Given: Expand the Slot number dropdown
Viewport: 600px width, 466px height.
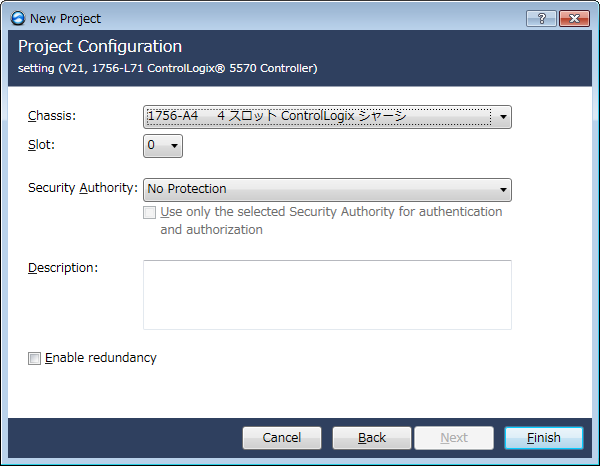Looking at the screenshot, I should point(174,146).
